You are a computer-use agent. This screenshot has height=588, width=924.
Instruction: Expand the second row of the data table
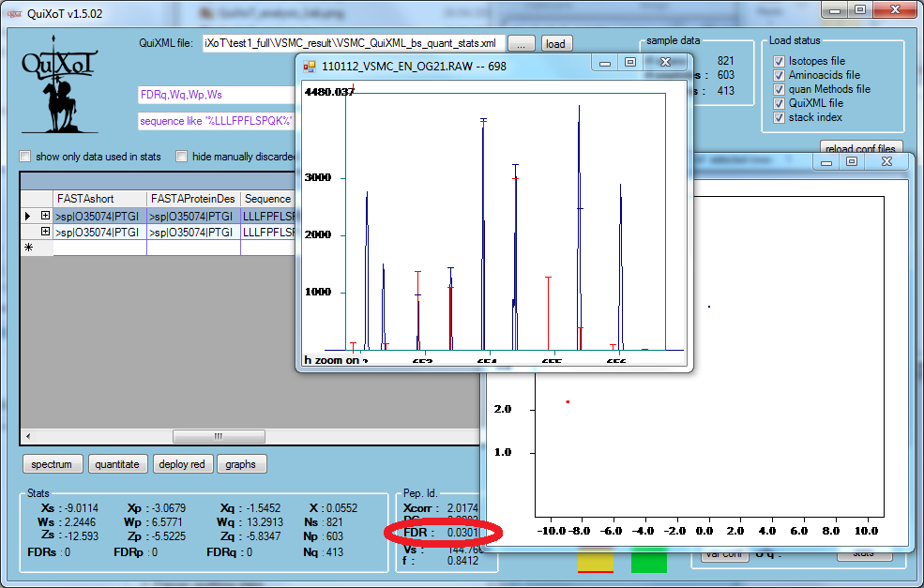(x=45, y=232)
